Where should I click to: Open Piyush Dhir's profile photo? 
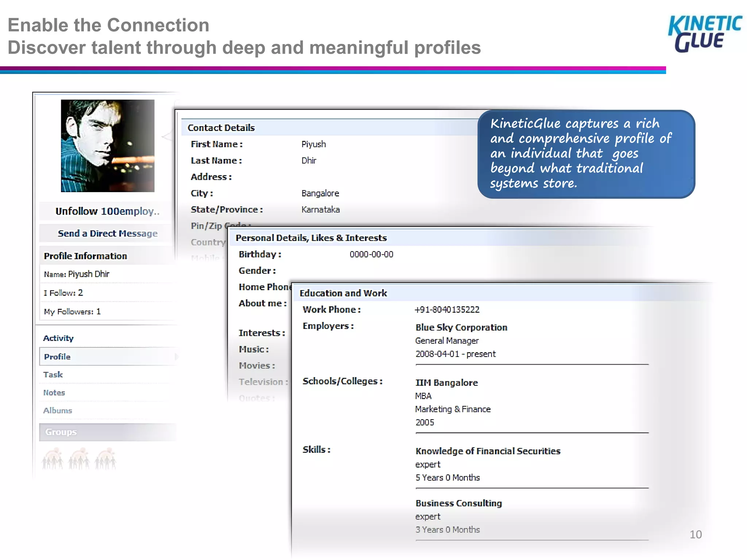(x=108, y=146)
